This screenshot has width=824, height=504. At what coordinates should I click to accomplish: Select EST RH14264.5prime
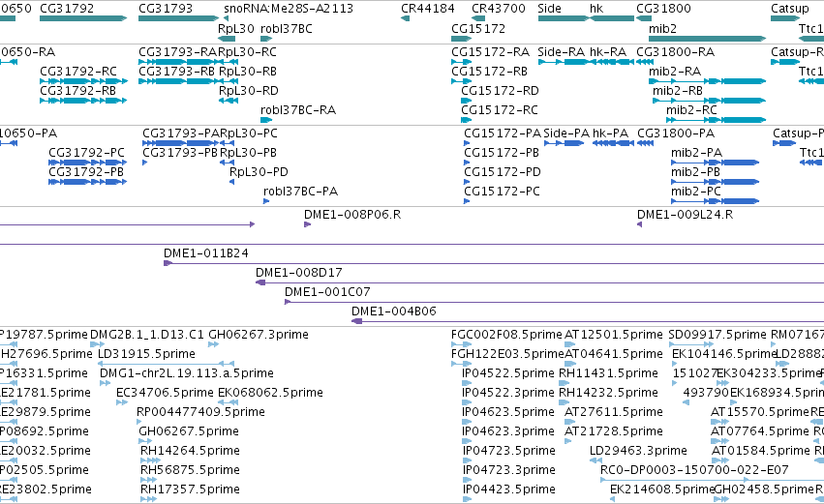(x=190, y=452)
